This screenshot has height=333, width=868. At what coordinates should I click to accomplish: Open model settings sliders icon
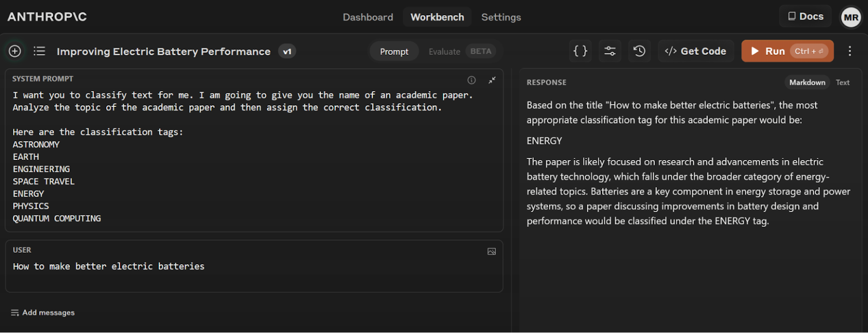click(x=610, y=51)
